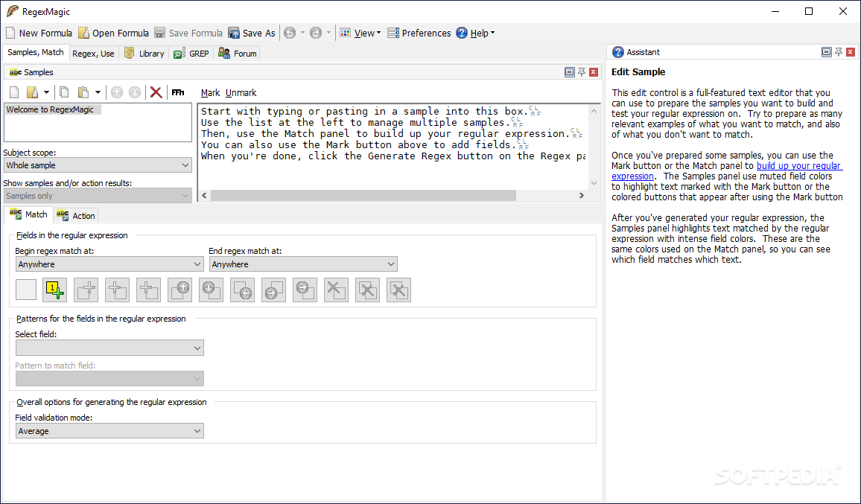Click the field button with left arrow
This screenshot has width=861, height=504.
point(243,290)
